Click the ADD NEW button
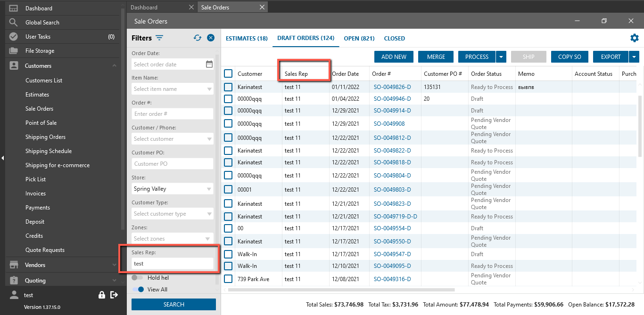644x315 pixels. pyautogui.click(x=394, y=57)
